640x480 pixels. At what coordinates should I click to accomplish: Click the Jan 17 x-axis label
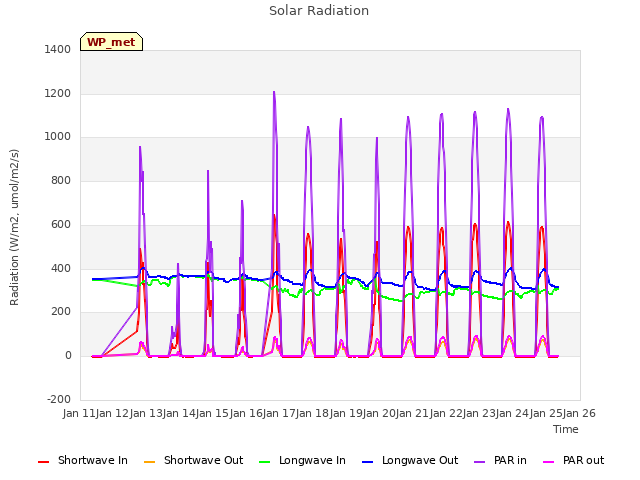[x=279, y=413]
